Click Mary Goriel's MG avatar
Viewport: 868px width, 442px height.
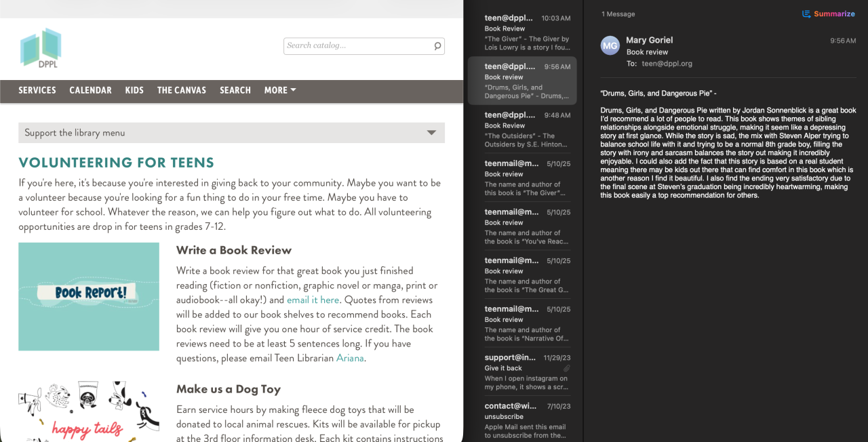point(610,46)
